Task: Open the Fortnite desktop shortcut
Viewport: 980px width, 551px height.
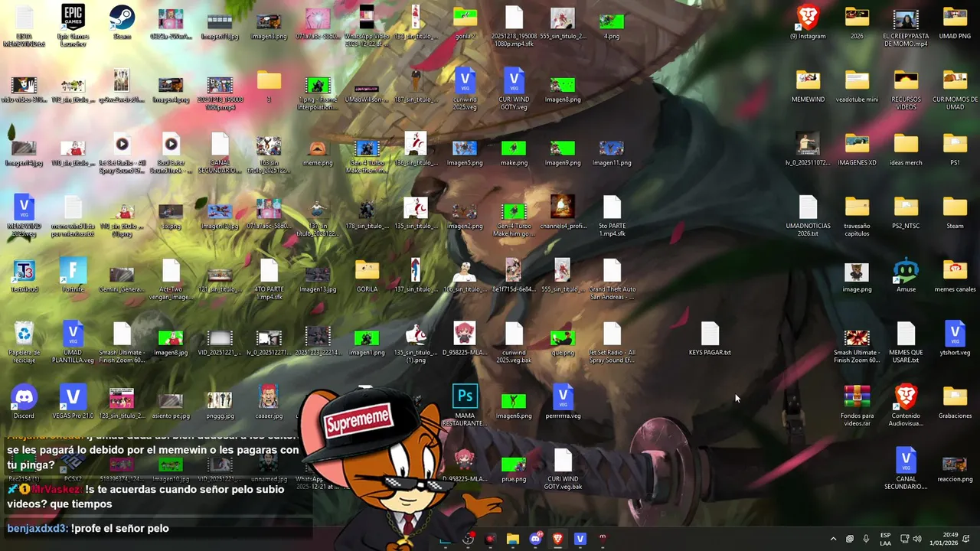Action: pos(73,275)
